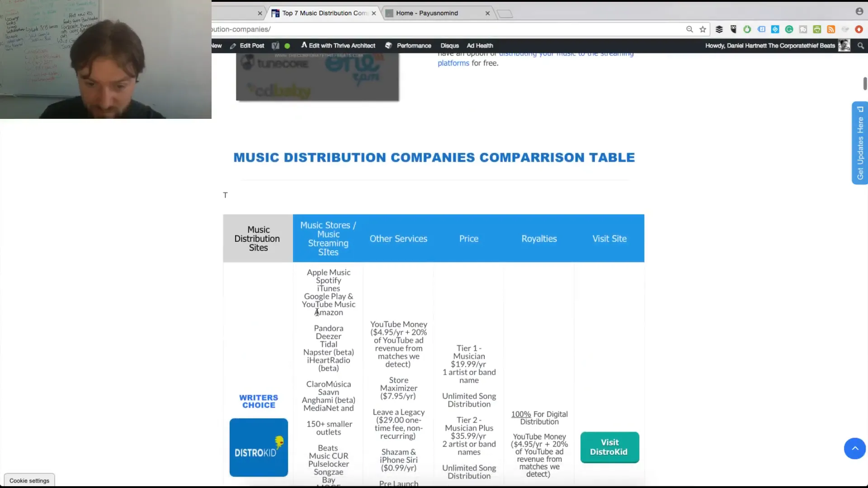Follow the 'platforms' hyperlink
Screen dimensions: 868x488
click(453, 63)
